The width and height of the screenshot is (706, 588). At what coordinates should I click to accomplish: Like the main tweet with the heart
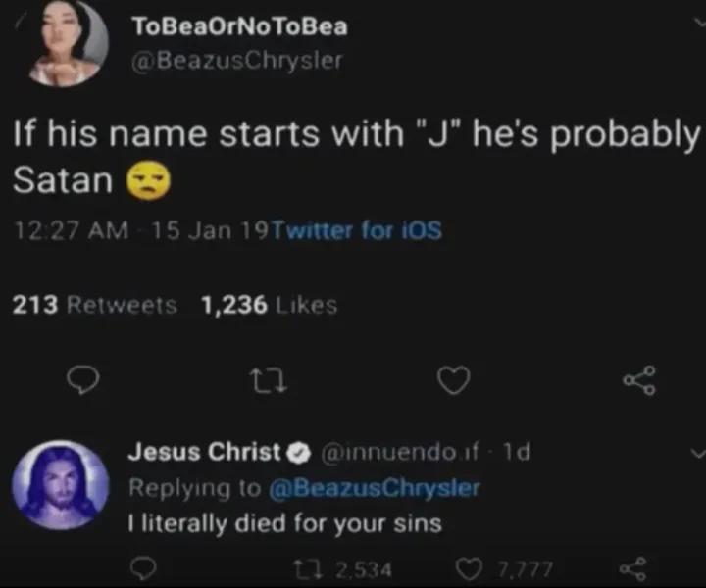point(453,380)
